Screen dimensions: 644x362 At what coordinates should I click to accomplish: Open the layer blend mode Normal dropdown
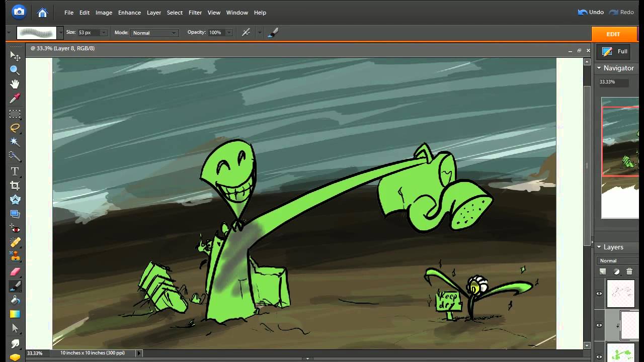[619, 260]
